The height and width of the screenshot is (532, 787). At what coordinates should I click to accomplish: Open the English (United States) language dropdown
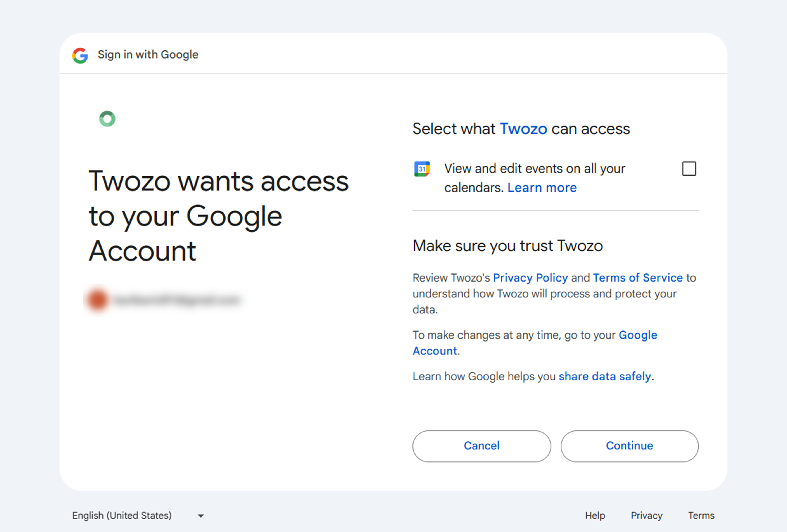[138, 515]
